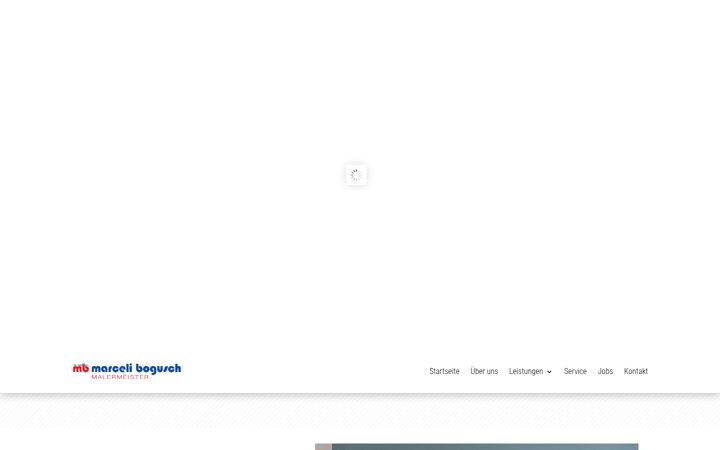Visit the Jobs page

tap(605, 371)
